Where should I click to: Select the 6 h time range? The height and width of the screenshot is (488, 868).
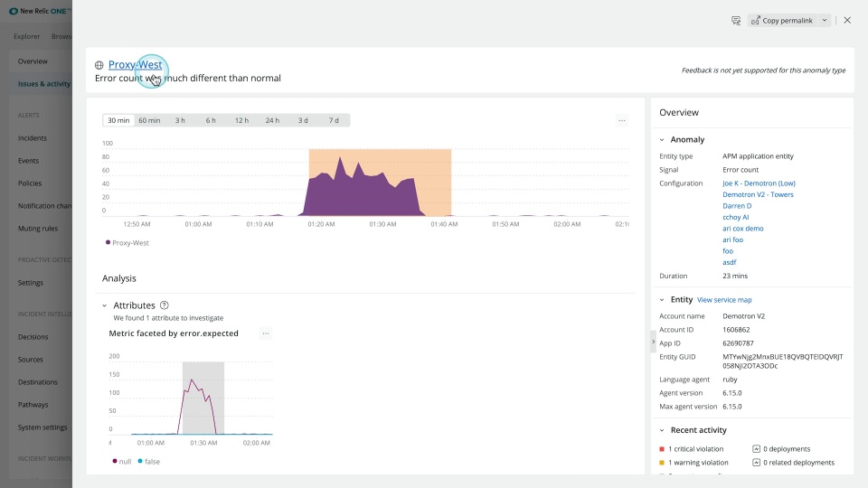point(211,120)
